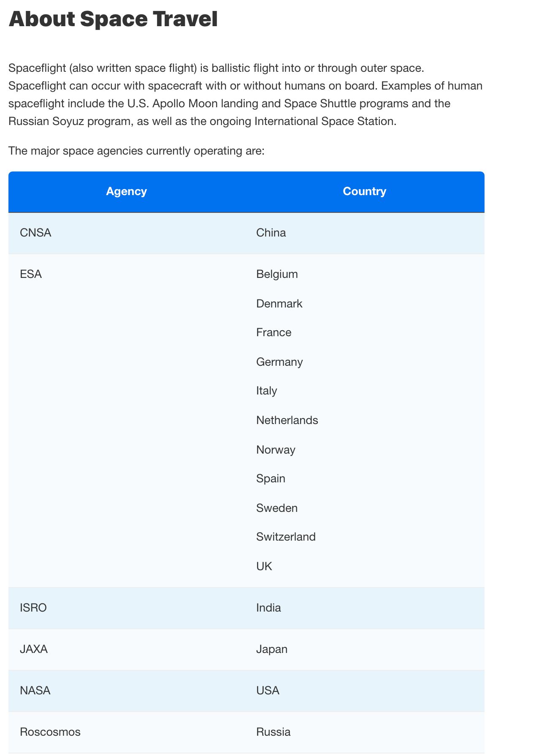Click the Roscosmos agency cell
This screenshot has height=756, width=547.
point(50,732)
